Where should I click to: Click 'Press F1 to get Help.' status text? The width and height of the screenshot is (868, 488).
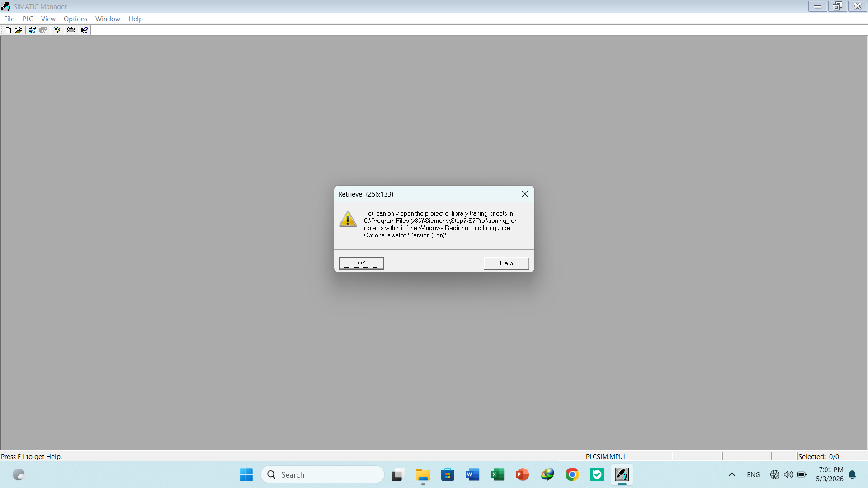pos(32,457)
